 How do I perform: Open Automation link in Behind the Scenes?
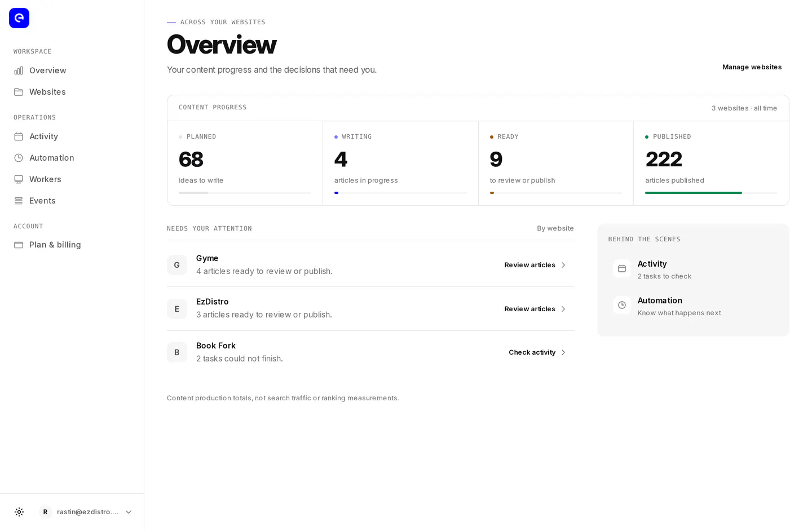[x=693, y=306]
